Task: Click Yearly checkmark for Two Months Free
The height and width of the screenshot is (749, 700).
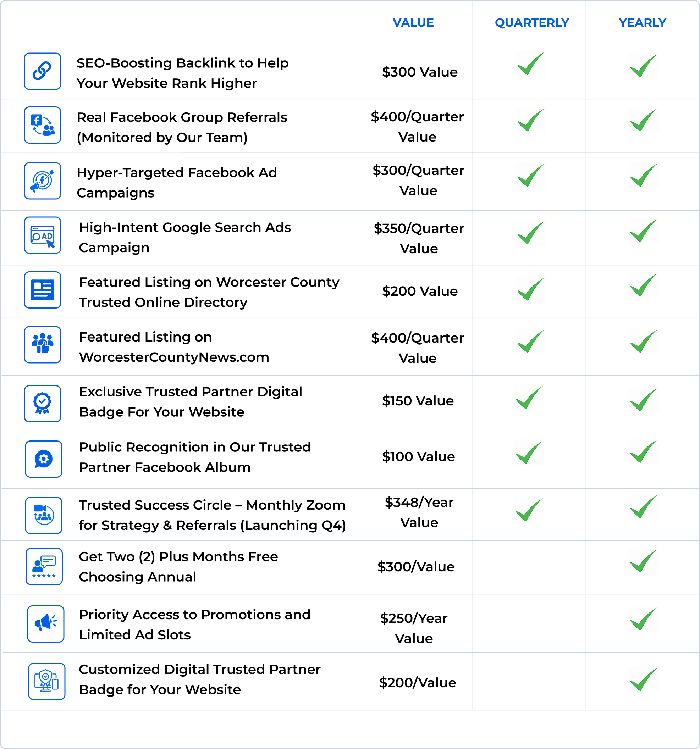Action: 644,561
